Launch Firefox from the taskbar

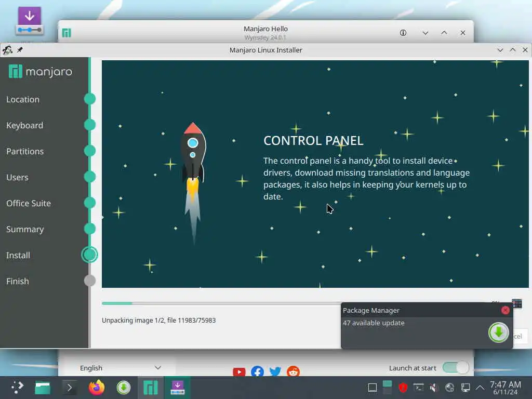pos(97,388)
